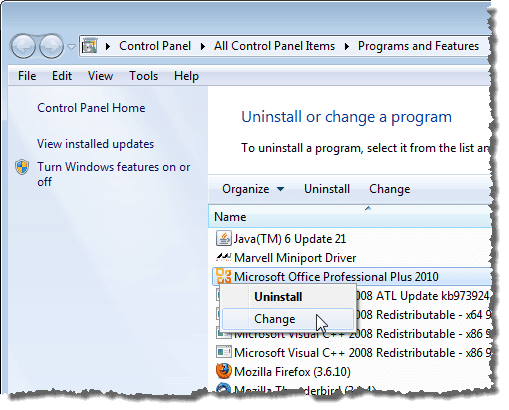Image resolution: width=509 pixels, height=410 pixels.
Task: Click the Microsoft Office Professional Plus 2010 icon
Action: (x=223, y=276)
